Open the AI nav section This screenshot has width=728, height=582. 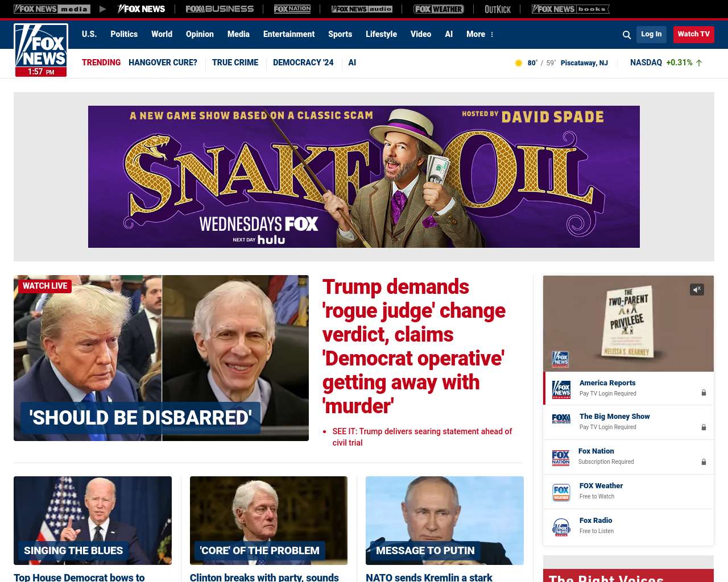[x=449, y=34]
